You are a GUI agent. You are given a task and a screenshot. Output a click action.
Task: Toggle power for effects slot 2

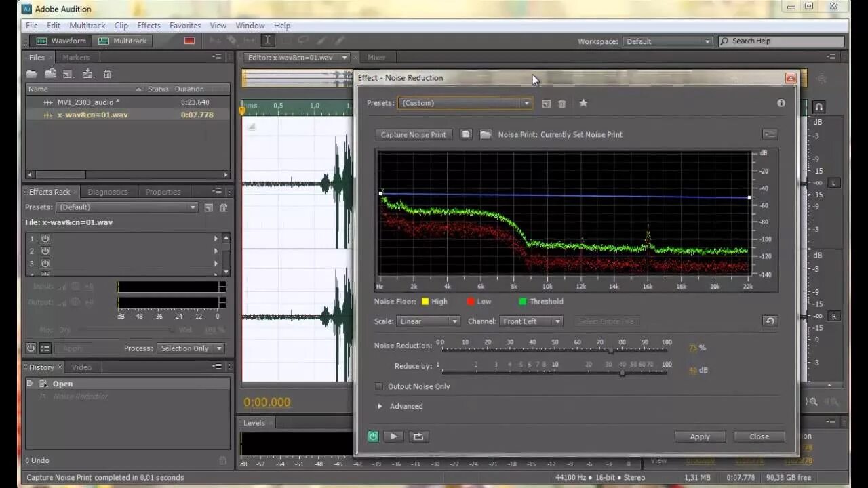tap(45, 251)
